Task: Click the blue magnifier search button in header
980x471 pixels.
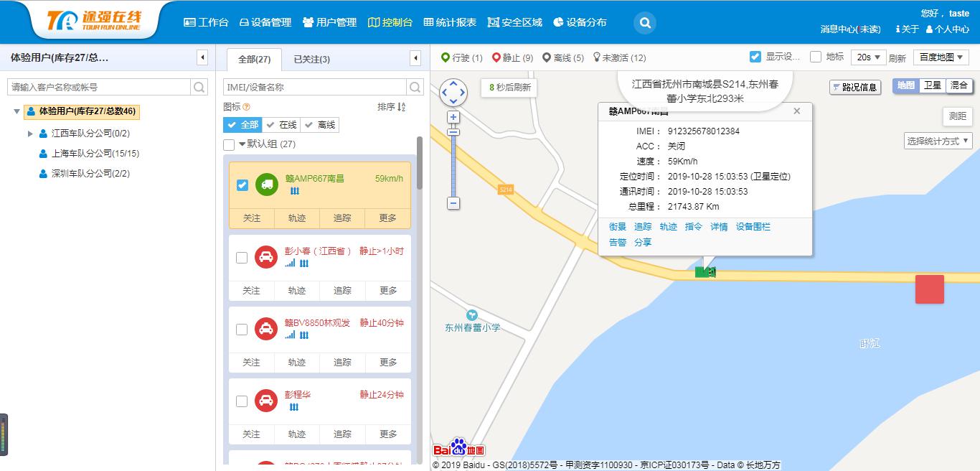Action: tap(645, 23)
